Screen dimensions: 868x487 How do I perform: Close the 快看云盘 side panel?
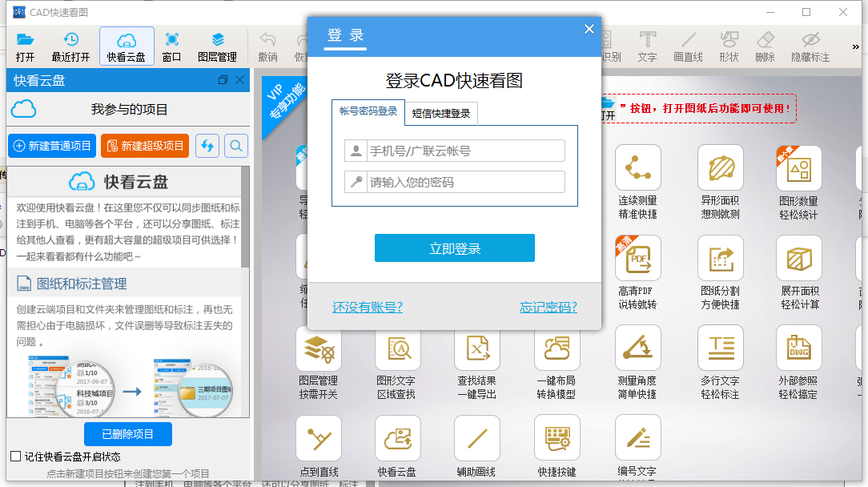coord(239,80)
